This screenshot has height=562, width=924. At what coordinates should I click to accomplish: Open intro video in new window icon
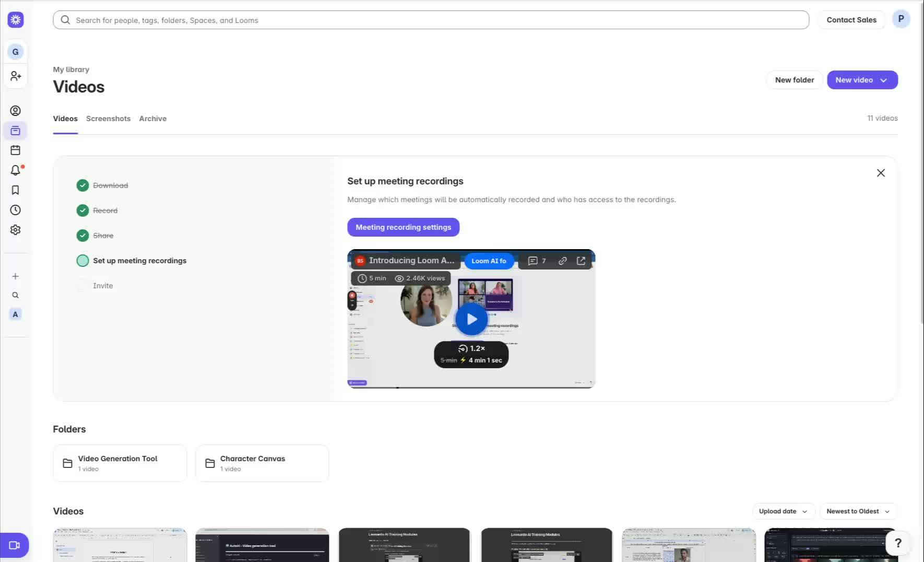click(581, 261)
